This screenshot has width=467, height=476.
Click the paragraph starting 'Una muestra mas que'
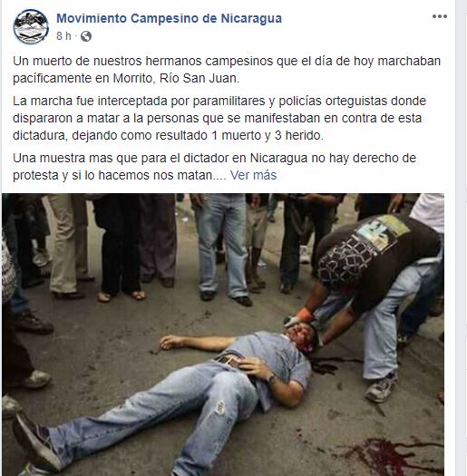pyautogui.click(x=214, y=166)
